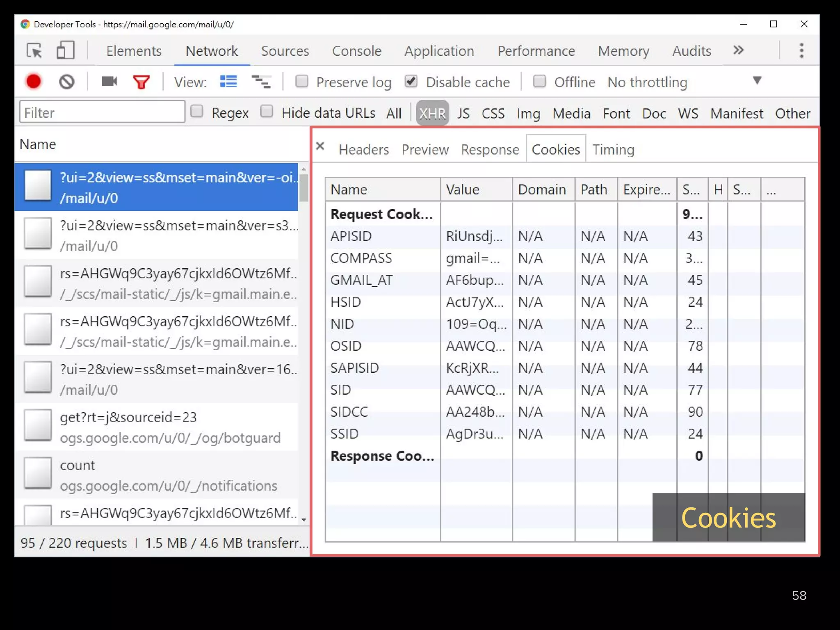Close the request details pane with X
Image resolution: width=840 pixels, height=630 pixels.
click(x=320, y=146)
